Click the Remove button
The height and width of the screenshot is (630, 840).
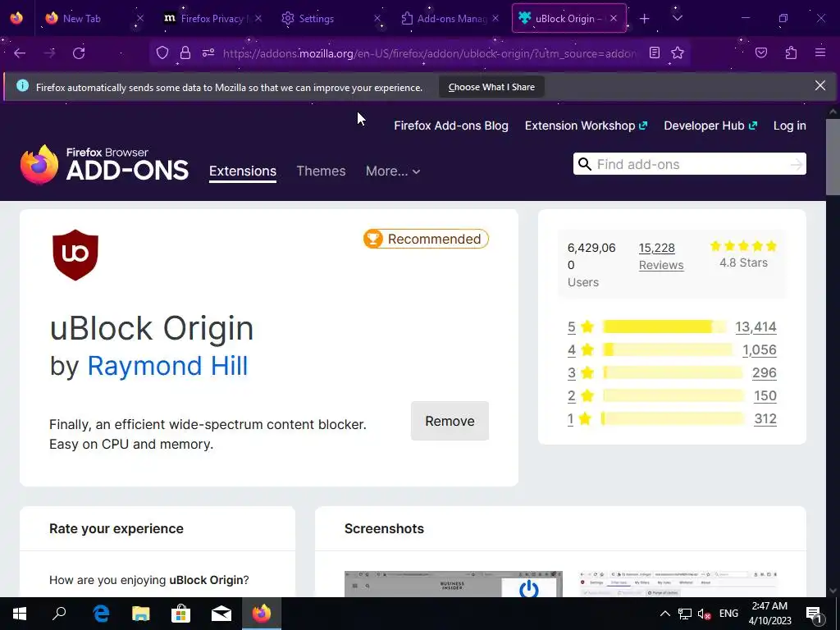450,421
